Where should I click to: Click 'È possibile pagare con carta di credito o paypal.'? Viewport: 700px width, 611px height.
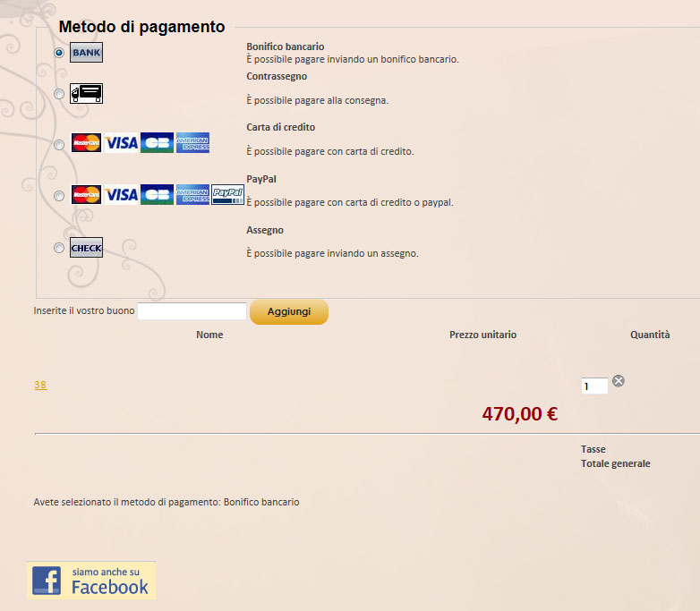[350, 202]
